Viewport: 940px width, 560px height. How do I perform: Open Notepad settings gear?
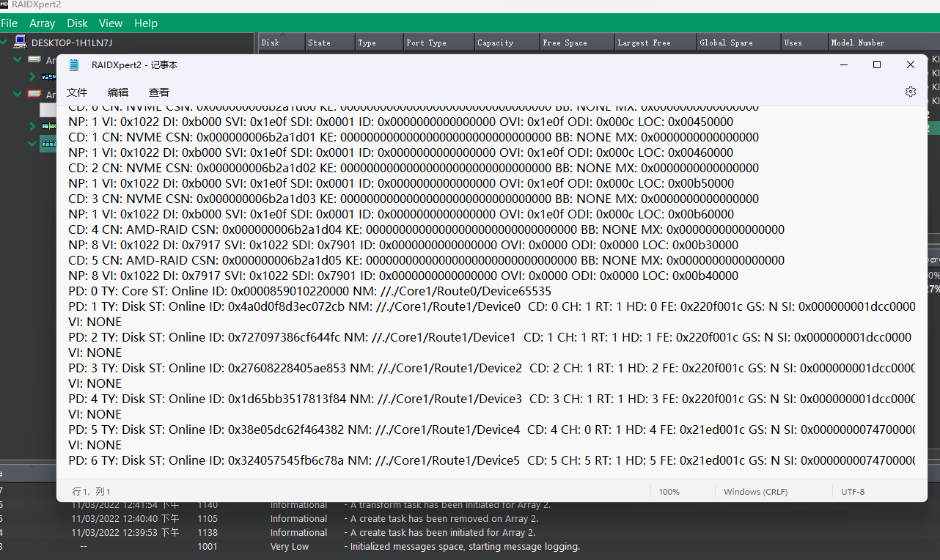pyautogui.click(x=911, y=92)
